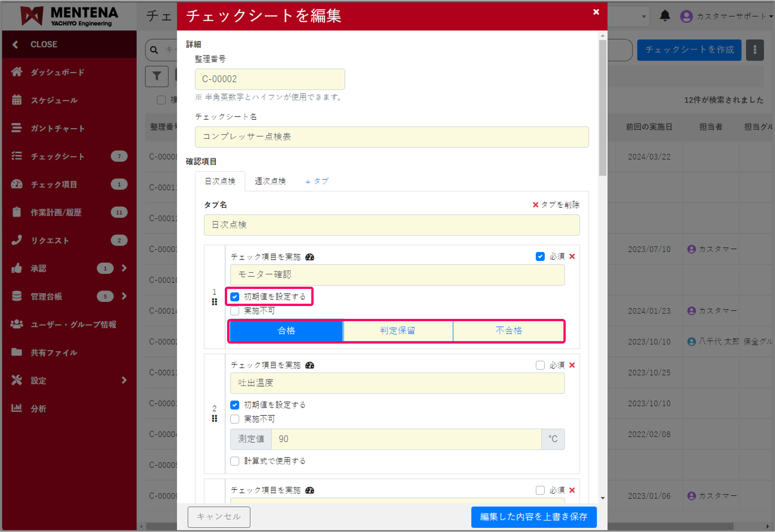
Task: Click the 測定値 input field showing 90
Action: coord(406,439)
